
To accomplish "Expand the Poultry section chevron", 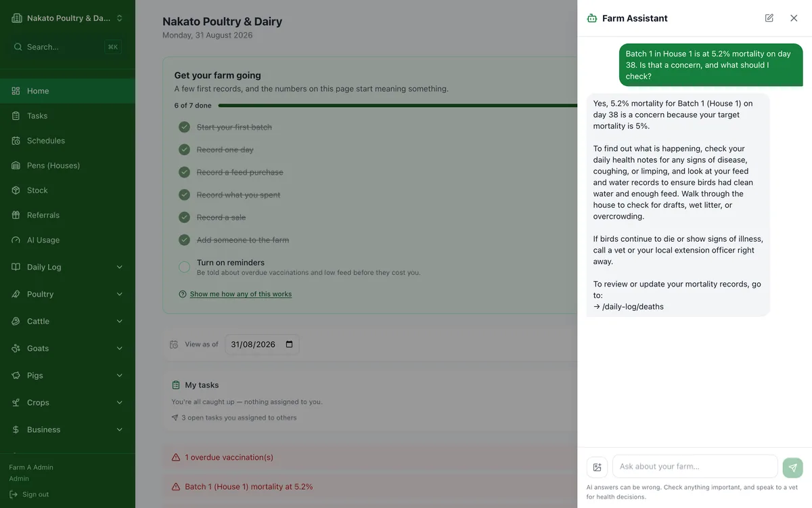I will (x=120, y=294).
